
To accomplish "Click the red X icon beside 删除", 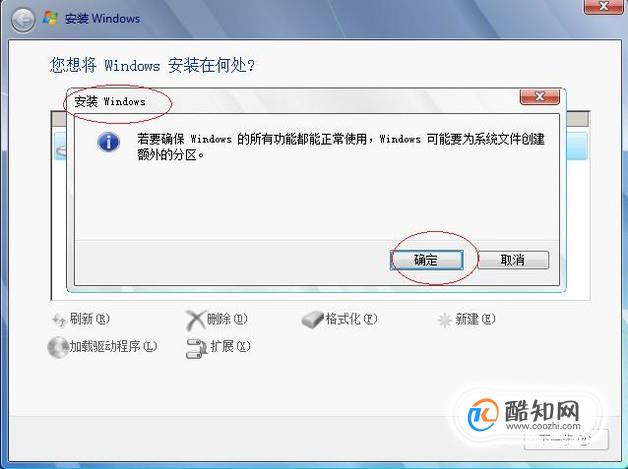I will tap(195, 320).
